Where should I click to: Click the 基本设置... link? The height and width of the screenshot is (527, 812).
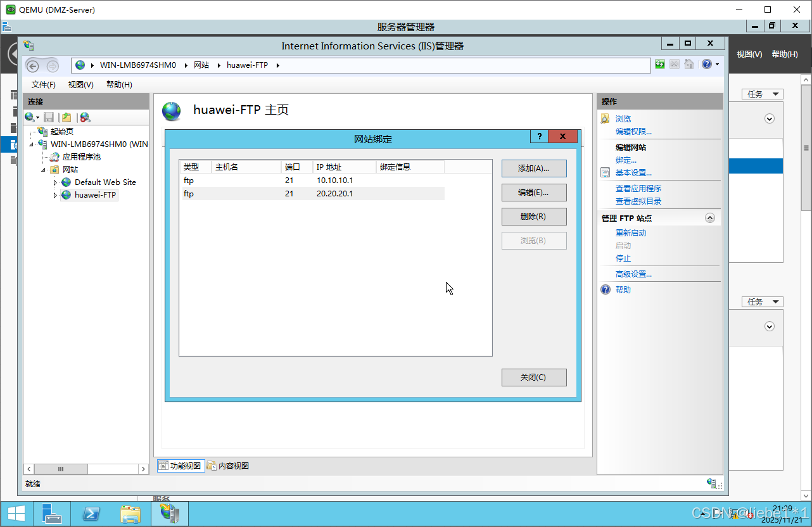tap(633, 173)
